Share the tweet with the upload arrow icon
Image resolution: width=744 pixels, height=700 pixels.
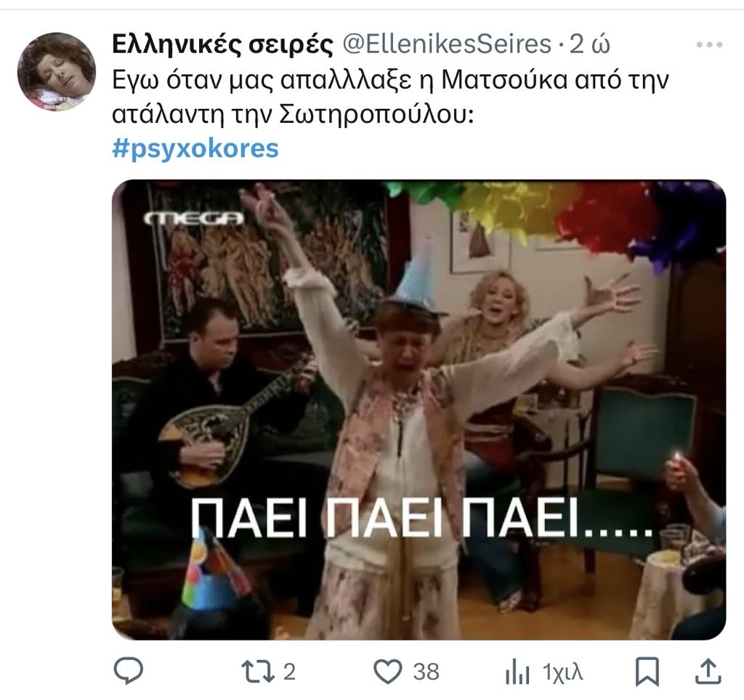[x=708, y=671]
